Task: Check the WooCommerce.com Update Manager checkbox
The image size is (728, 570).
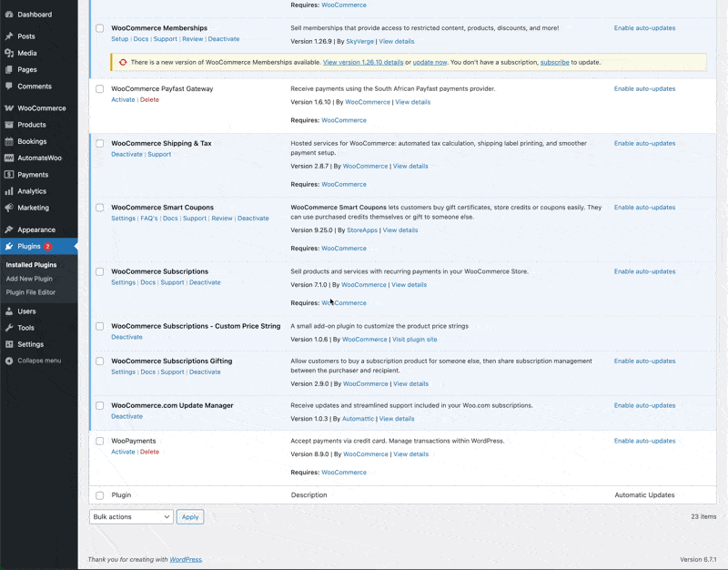Action: 100,405
